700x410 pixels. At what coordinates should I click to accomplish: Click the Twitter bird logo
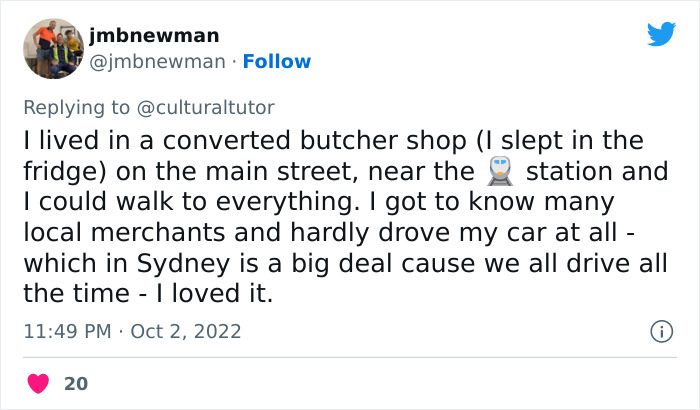tap(661, 35)
